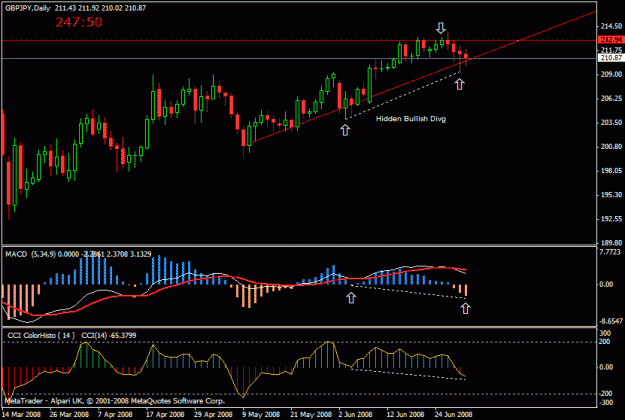Click the red 247:50 countdown label
The width and height of the screenshot is (625, 420).
79,22
